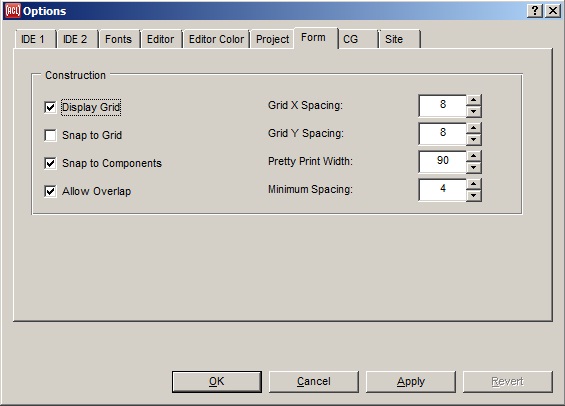Image resolution: width=565 pixels, height=406 pixels.
Task: Decrease Pretty Print Width with down arrow
Action: 474,168
